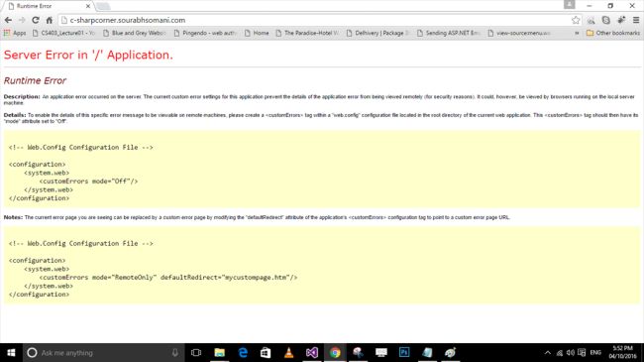Click the bold 'Details:' label

click(15, 115)
